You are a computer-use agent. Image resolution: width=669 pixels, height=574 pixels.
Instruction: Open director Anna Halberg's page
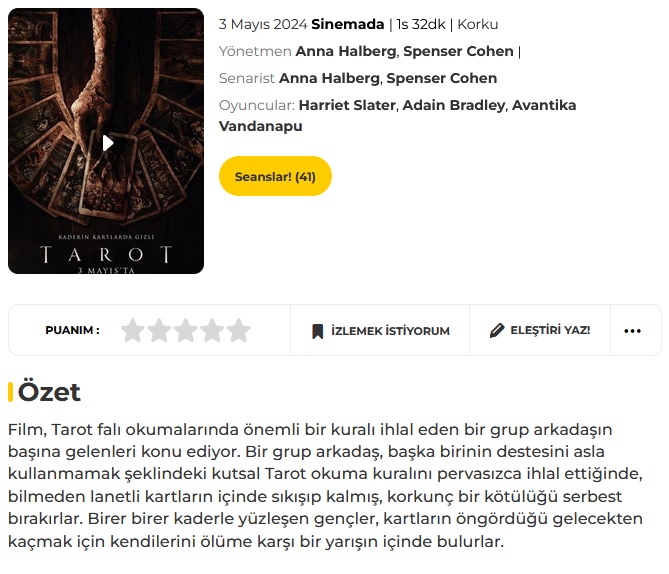[346, 51]
